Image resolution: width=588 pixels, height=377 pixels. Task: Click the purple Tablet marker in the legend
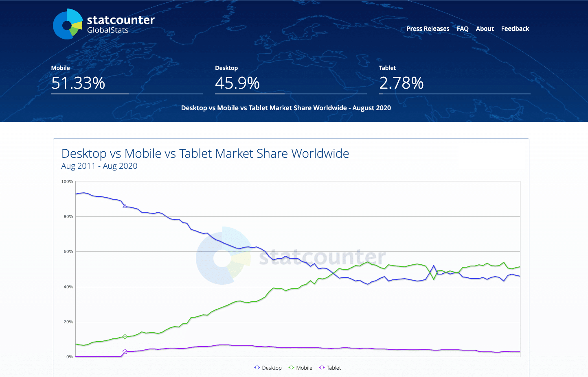pos(321,368)
